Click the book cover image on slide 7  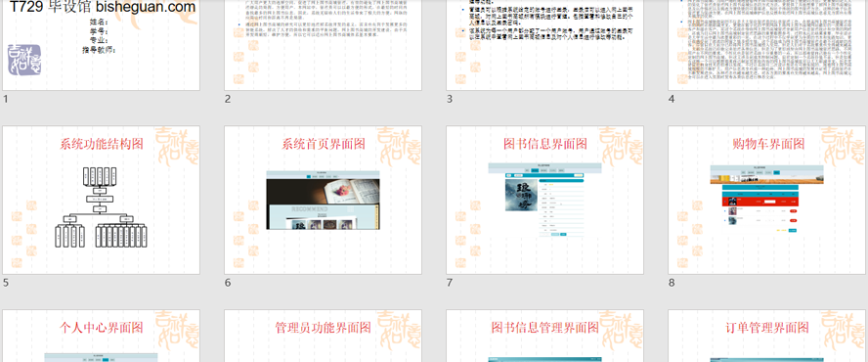(521, 194)
